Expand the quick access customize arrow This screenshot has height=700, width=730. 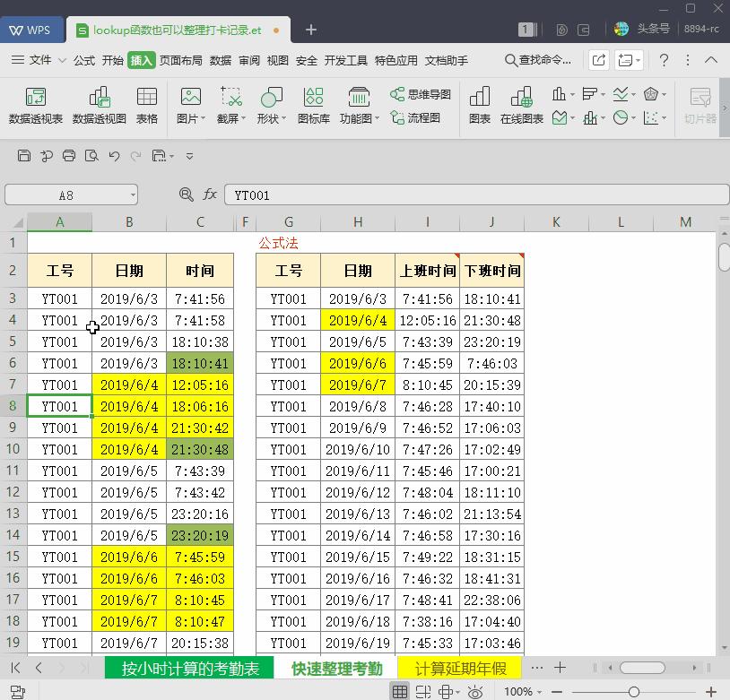(189, 156)
